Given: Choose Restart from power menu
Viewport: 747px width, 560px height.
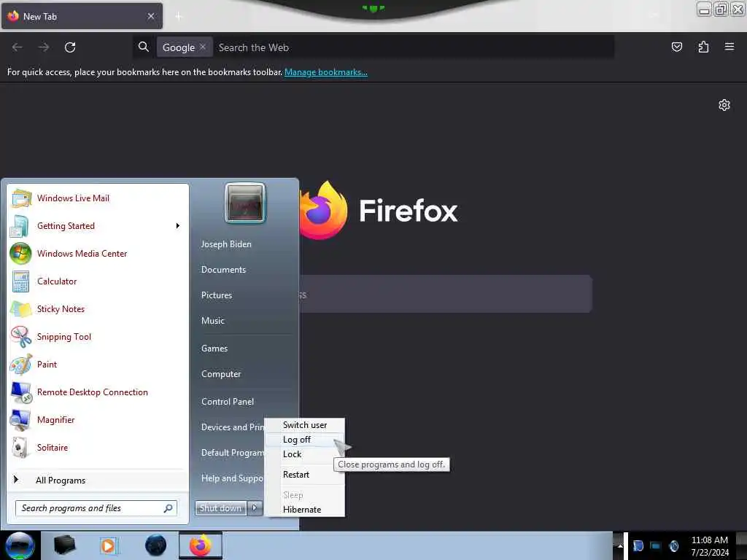Looking at the screenshot, I should 304,475.
